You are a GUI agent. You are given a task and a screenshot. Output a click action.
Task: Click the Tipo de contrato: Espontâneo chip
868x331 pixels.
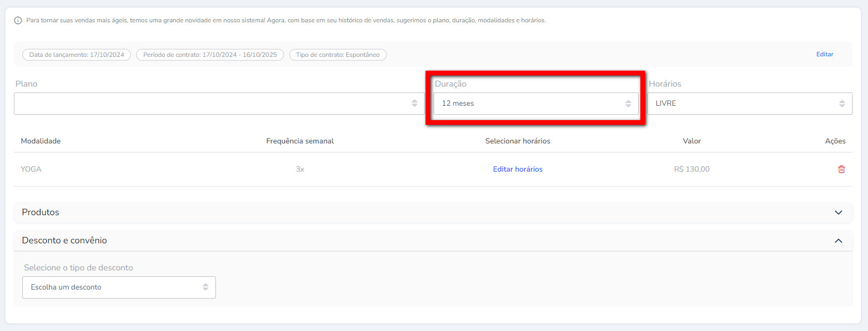tap(338, 55)
